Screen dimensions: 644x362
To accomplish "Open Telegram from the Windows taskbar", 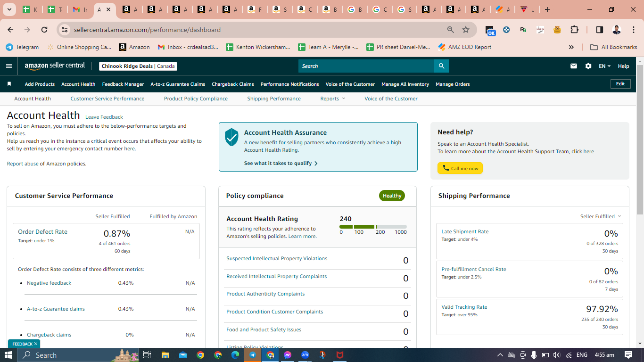I will [x=253, y=355].
